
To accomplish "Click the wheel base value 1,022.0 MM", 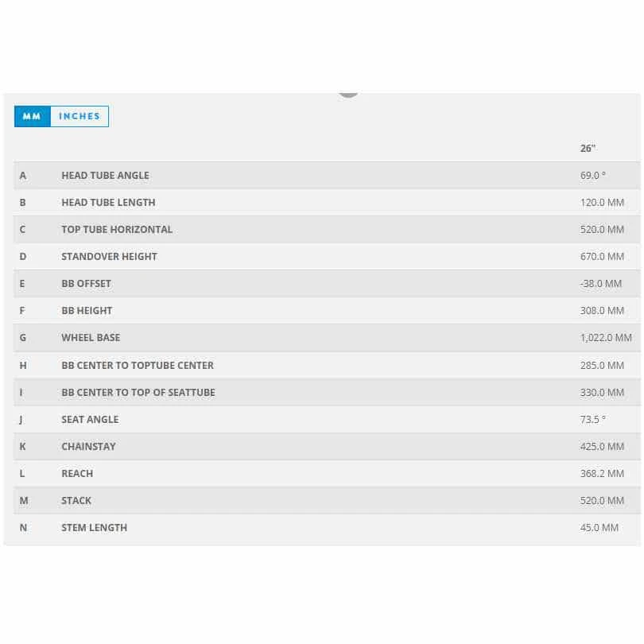I will (606, 337).
